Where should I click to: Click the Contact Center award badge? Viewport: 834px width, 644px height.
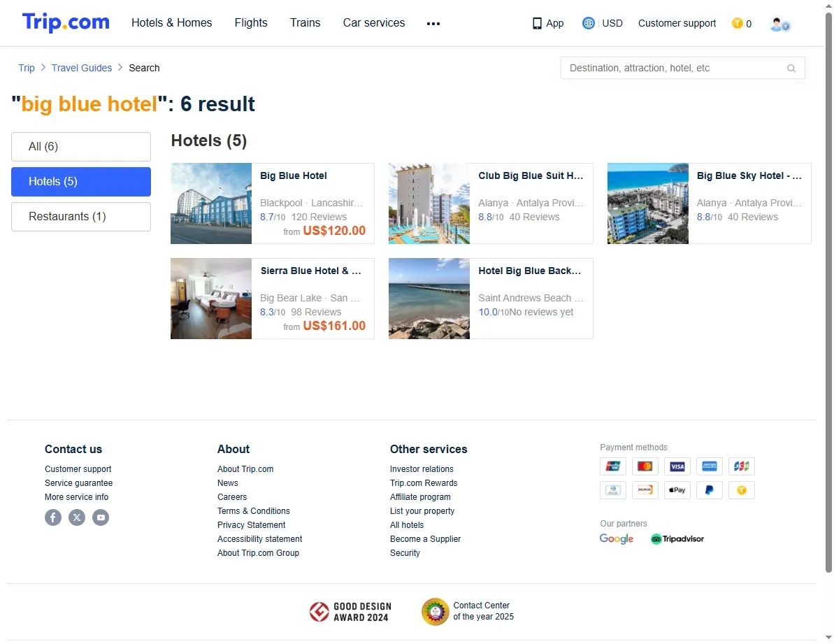(468, 612)
